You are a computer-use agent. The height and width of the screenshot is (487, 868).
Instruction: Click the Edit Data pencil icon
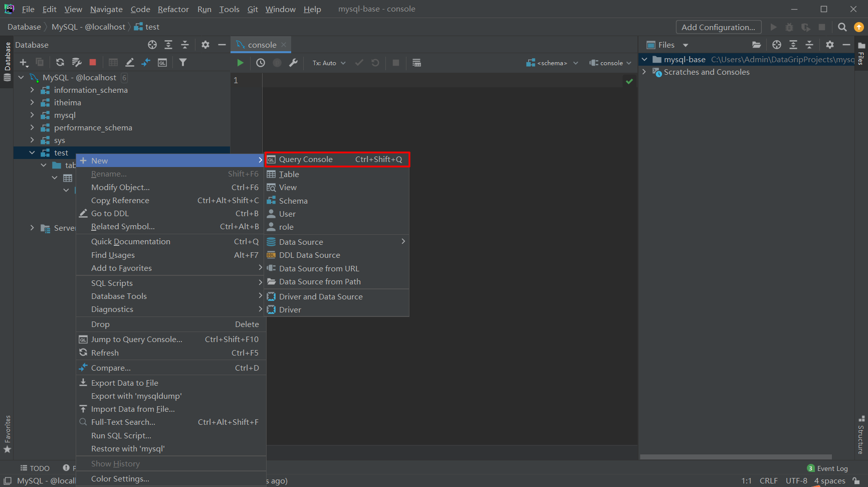click(x=130, y=63)
